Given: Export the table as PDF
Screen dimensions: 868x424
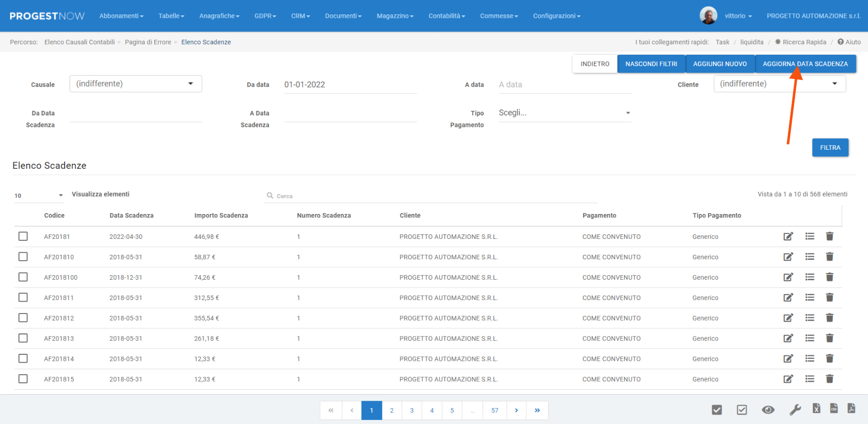Looking at the screenshot, I should [851, 409].
